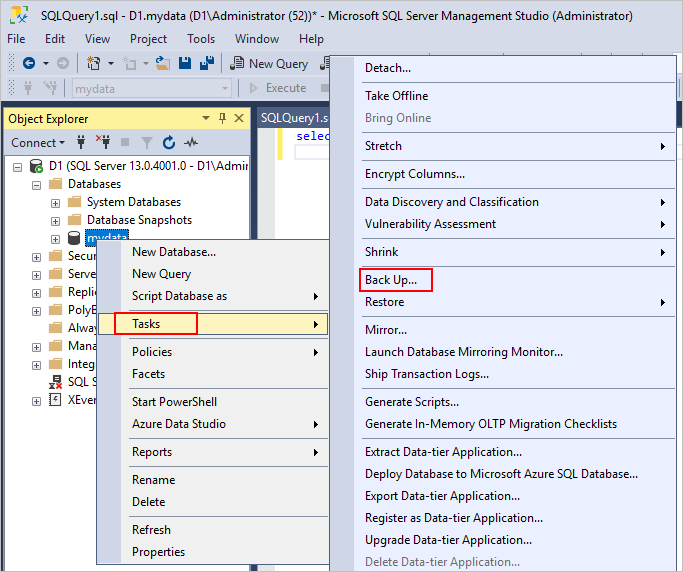Switch to SQLQuery1.sql document tab
Viewport: 683px width, 572px height.
[x=294, y=118]
